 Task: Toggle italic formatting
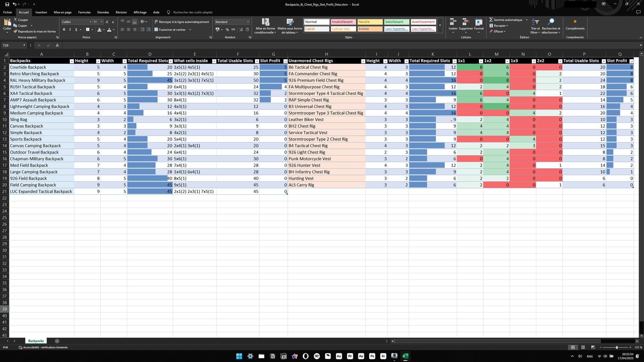[x=70, y=29]
